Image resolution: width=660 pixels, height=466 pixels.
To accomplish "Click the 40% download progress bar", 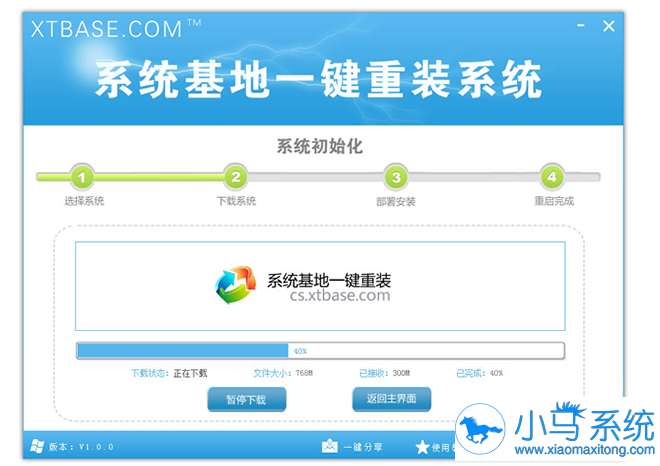I will 320,351.
